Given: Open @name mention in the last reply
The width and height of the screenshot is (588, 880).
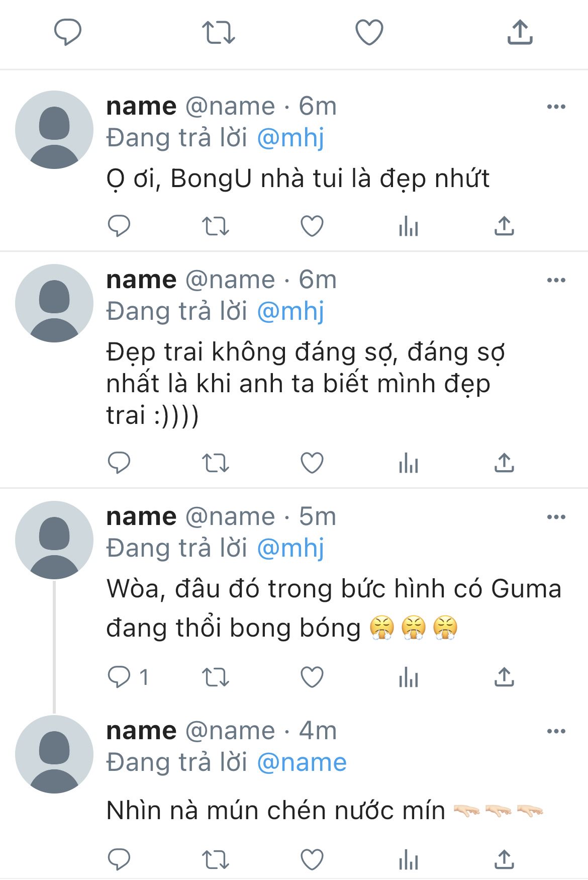Looking at the screenshot, I should click(302, 763).
